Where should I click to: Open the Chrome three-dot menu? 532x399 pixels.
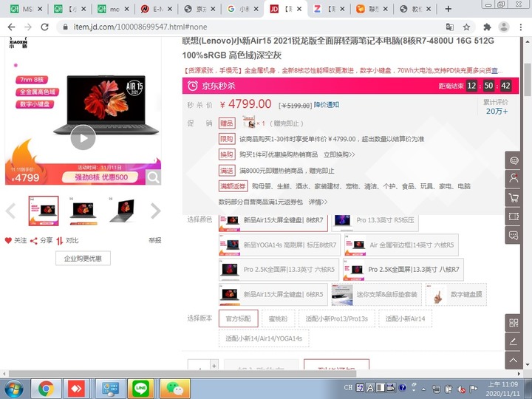(521, 27)
